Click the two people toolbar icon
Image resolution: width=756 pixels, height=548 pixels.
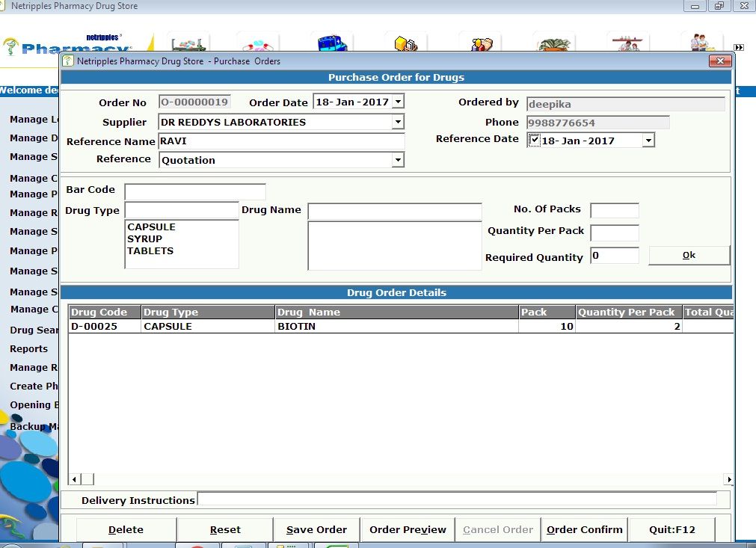click(x=701, y=43)
